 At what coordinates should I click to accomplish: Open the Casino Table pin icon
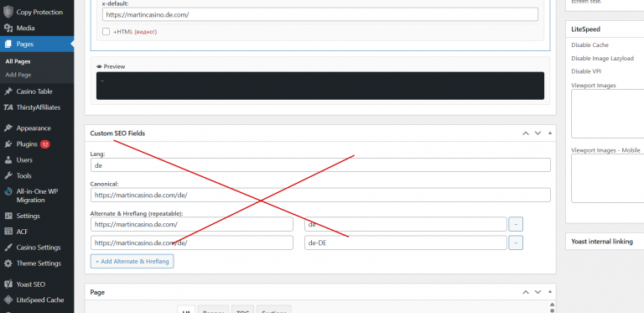tap(8, 91)
